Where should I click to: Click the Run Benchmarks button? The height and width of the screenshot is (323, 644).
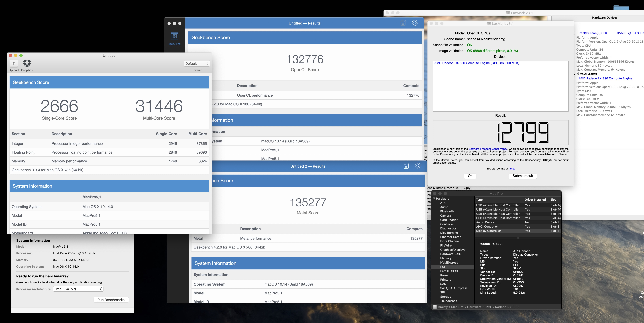[111, 300]
